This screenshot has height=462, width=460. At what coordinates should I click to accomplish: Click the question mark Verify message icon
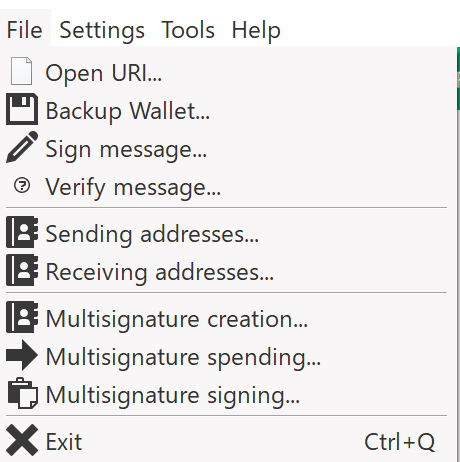[22, 185]
